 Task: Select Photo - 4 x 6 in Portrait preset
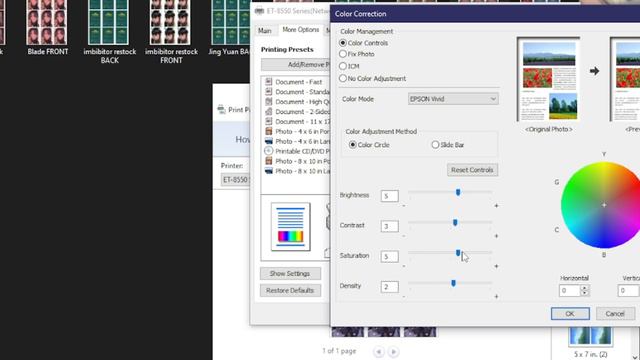click(297, 131)
